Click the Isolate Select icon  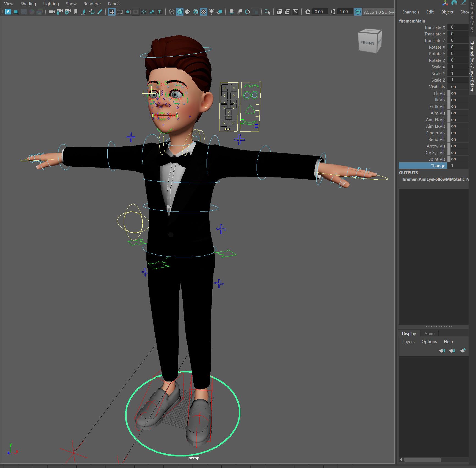click(268, 12)
